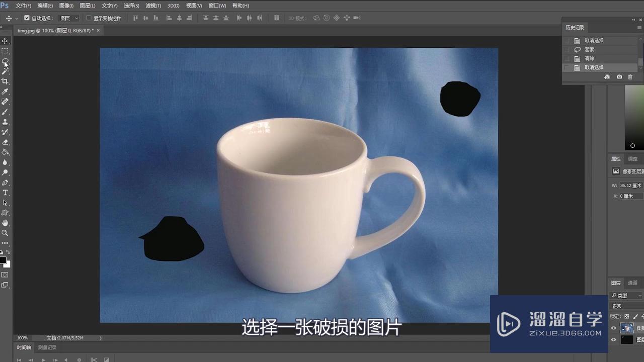Click inside the color picker field
Image resolution: width=644 pixels, height=362 pixels.
634,118
